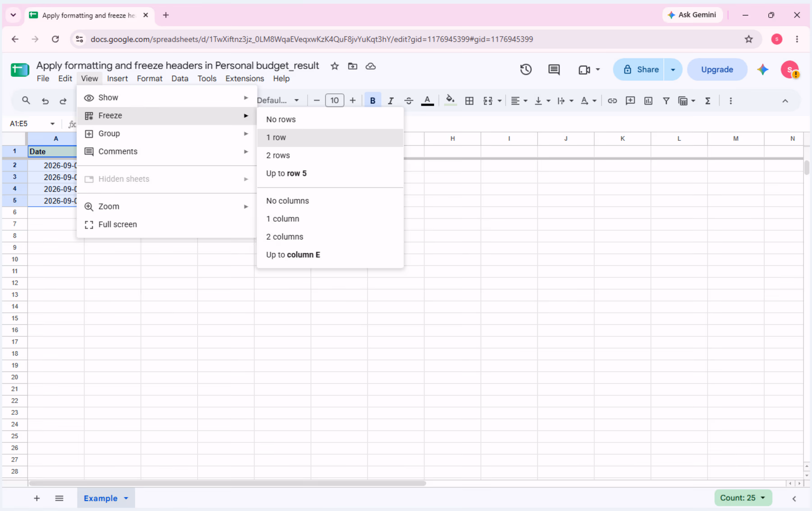Toggle italic formatting
Screen dimensions: 812x511
click(391, 101)
